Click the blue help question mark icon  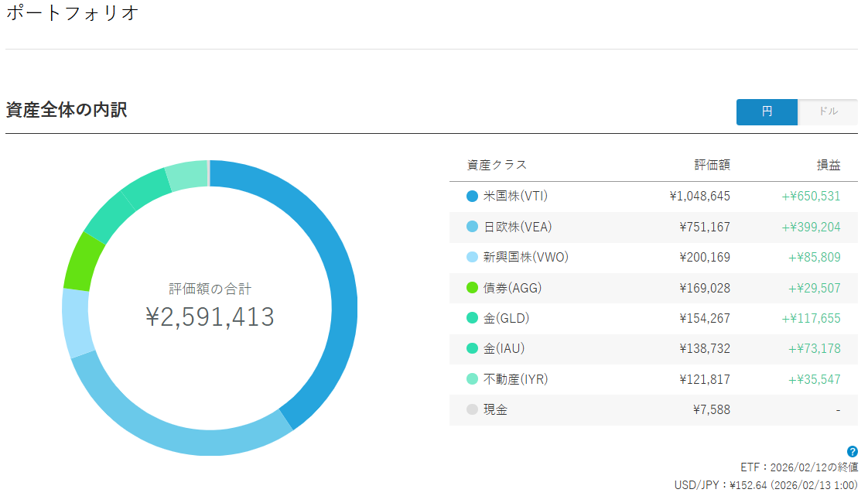[852, 451]
